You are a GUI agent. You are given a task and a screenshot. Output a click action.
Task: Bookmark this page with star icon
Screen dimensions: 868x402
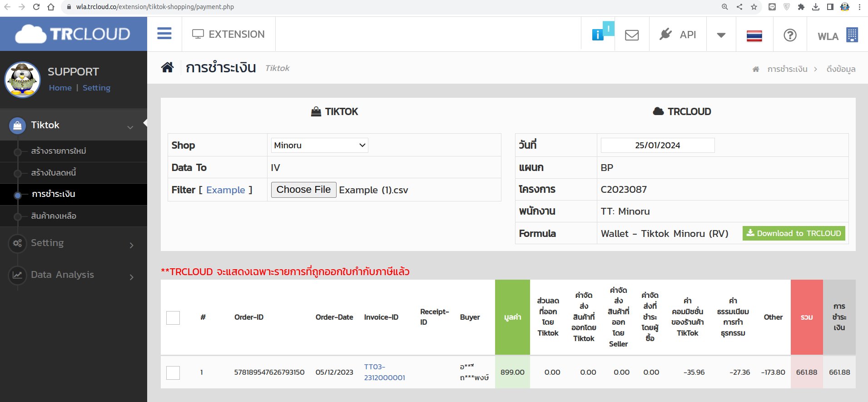coord(754,7)
